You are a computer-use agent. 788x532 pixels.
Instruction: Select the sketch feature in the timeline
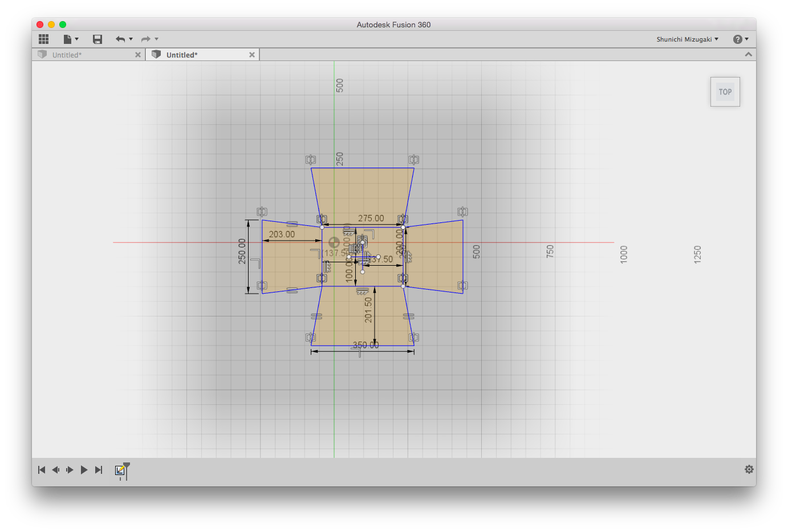[x=120, y=470]
